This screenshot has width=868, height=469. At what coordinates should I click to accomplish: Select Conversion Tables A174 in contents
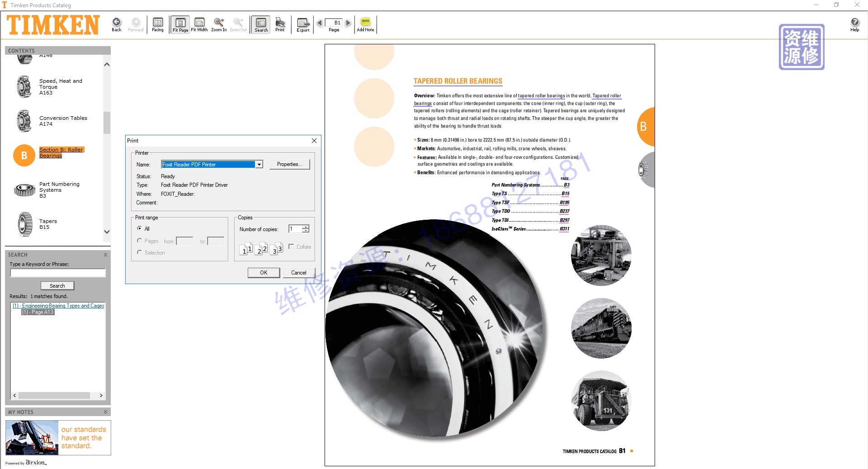coord(63,121)
